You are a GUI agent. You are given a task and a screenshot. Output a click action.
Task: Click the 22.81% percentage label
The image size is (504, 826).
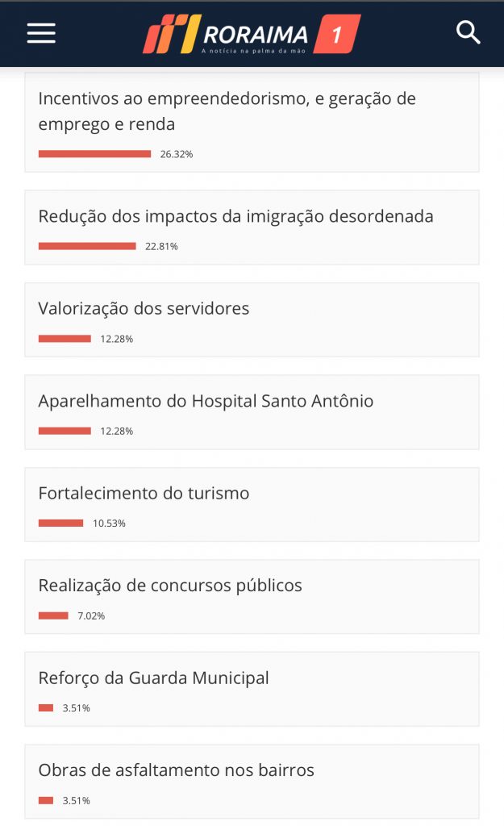click(161, 247)
